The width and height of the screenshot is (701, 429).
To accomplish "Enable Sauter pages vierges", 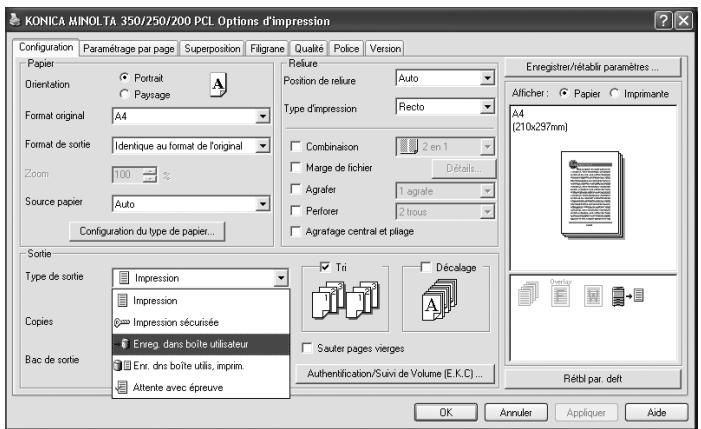I will coord(307,348).
